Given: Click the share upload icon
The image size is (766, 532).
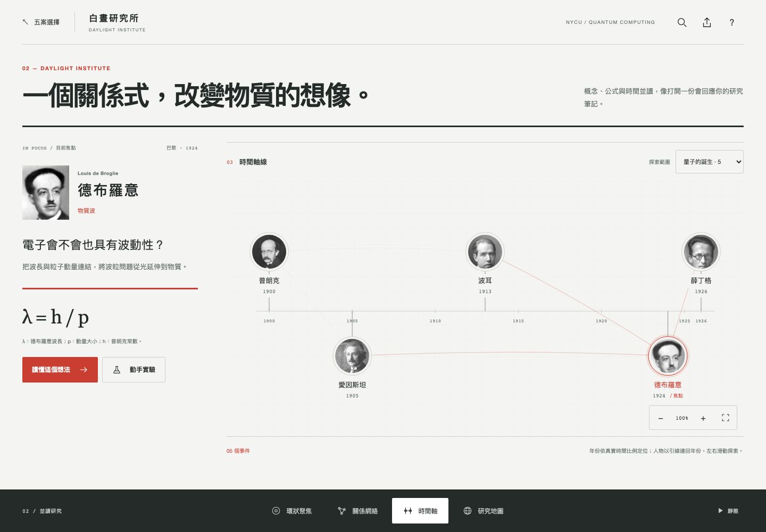Looking at the screenshot, I should pyautogui.click(x=707, y=22).
